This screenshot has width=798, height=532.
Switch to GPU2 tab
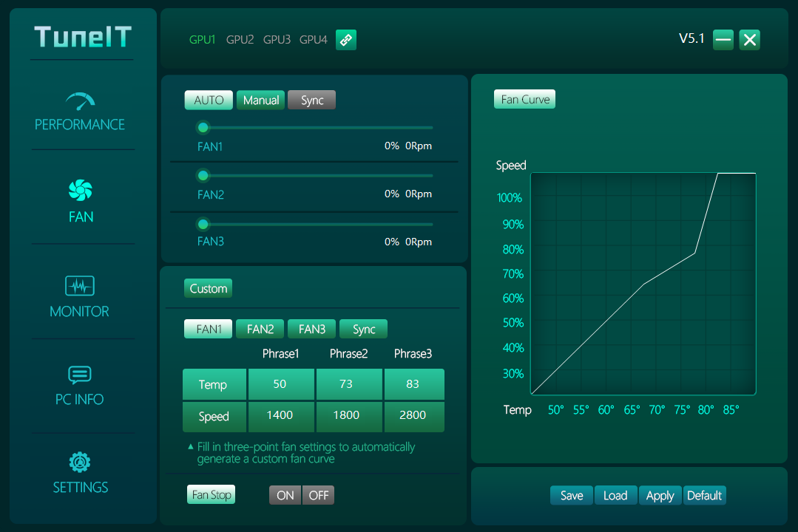(x=240, y=40)
